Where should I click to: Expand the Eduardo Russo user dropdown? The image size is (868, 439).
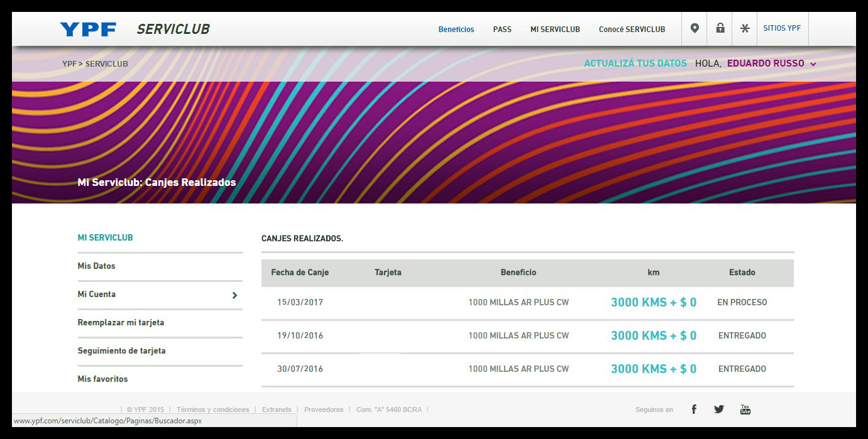pos(813,64)
